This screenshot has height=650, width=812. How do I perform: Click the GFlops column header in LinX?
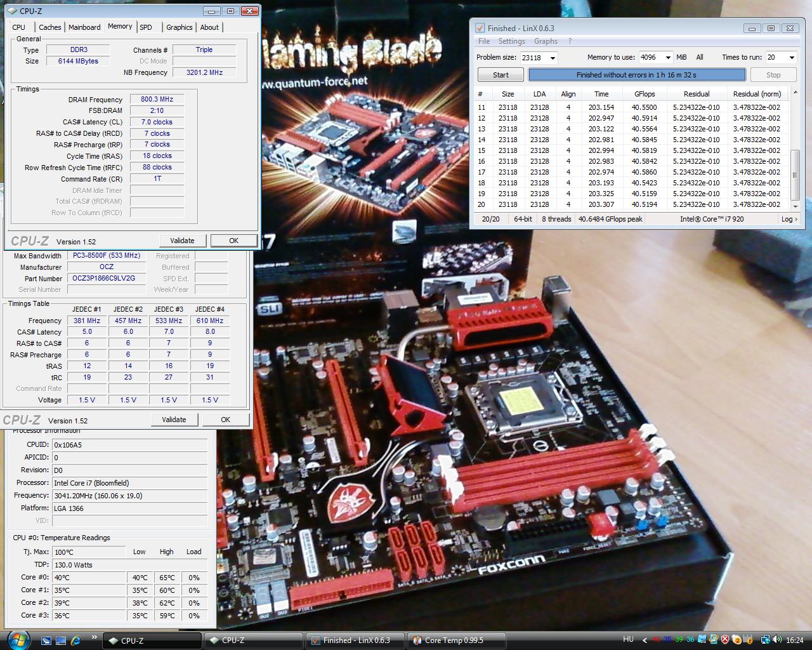click(645, 94)
